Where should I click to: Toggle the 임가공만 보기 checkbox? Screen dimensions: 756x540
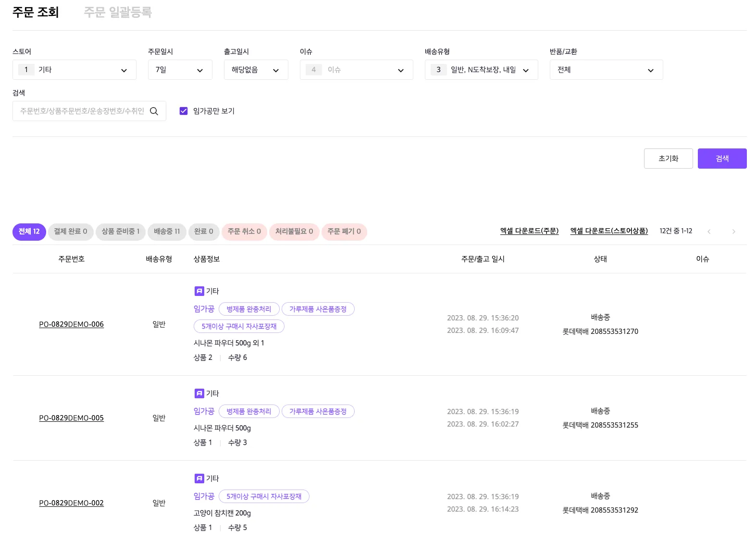[184, 111]
